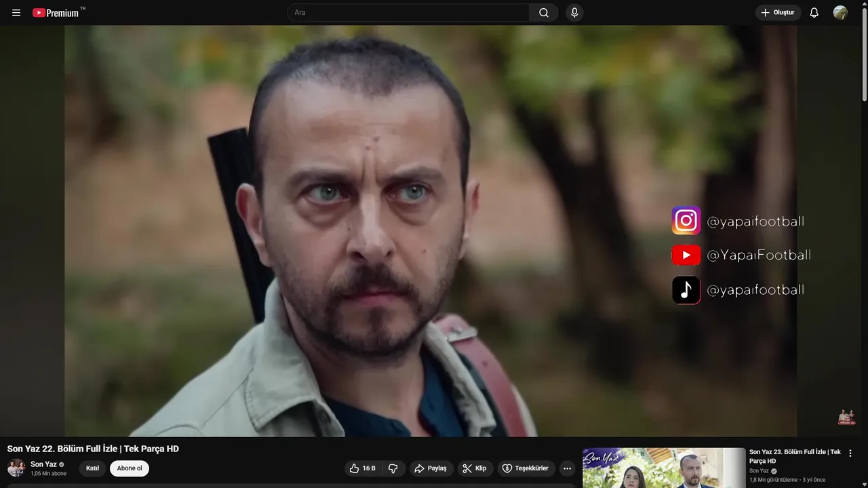868x488 pixels.
Task: Open the account avatar menu
Action: coord(840,13)
